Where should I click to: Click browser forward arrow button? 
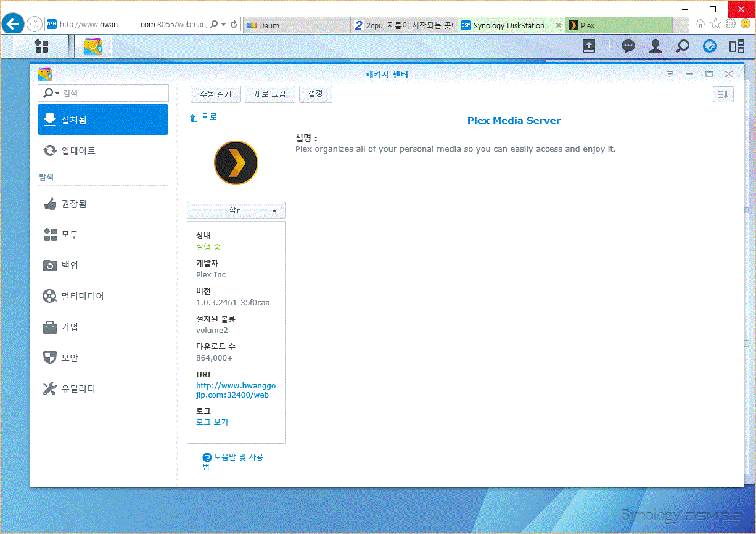pyautogui.click(x=35, y=25)
